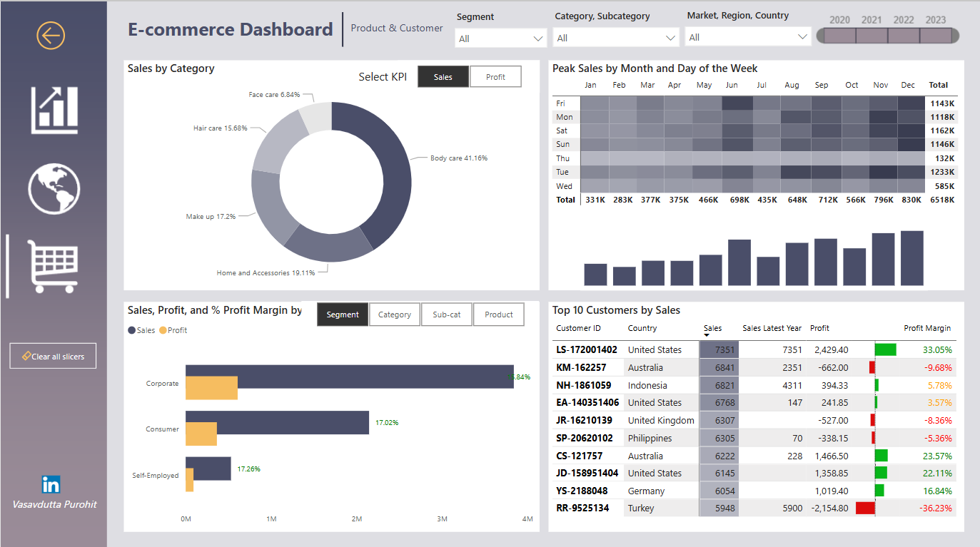Click the back arrow icon
This screenshot has width=980, height=547.
click(51, 35)
